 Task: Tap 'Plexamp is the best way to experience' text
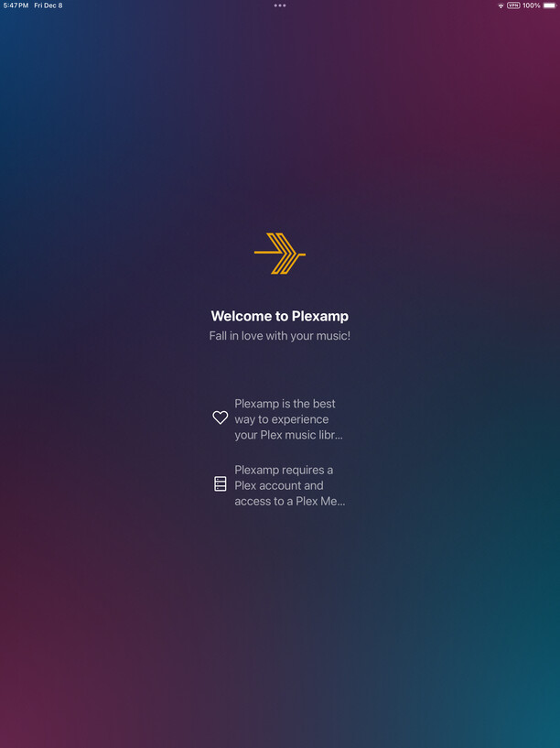pyautogui.click(x=288, y=419)
